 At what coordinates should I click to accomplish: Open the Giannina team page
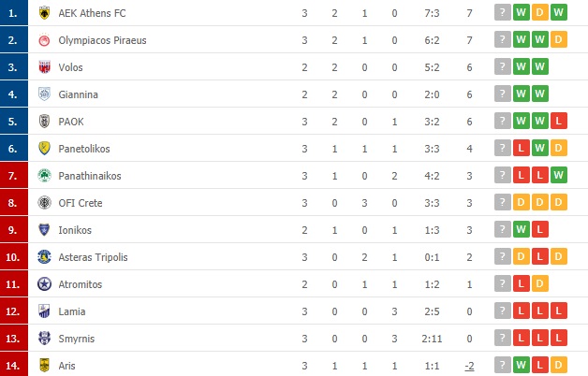78,94
